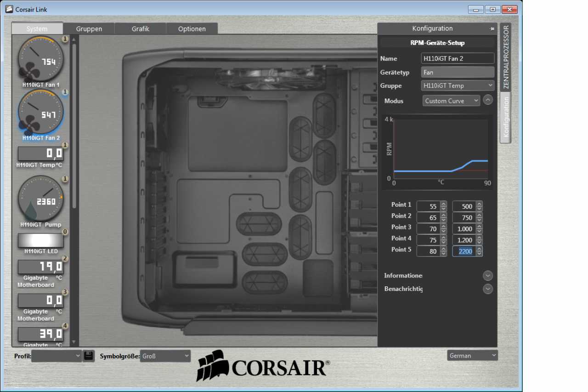588x392 pixels.
Task: Increase the Point 1 RPM value of 500
Action: tap(479, 204)
